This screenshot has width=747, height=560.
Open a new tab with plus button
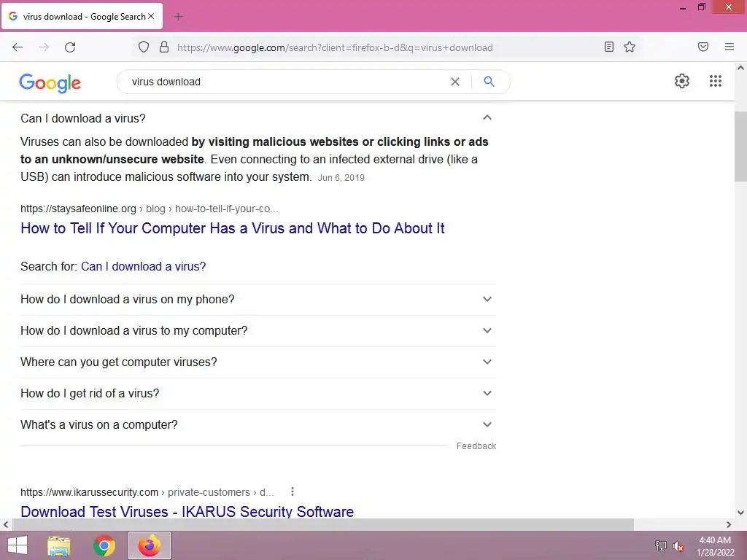point(178,17)
